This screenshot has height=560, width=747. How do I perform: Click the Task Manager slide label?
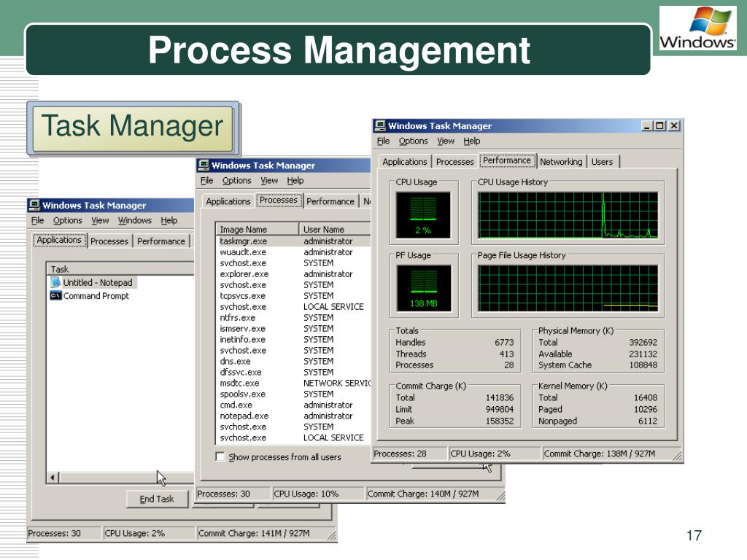(133, 128)
